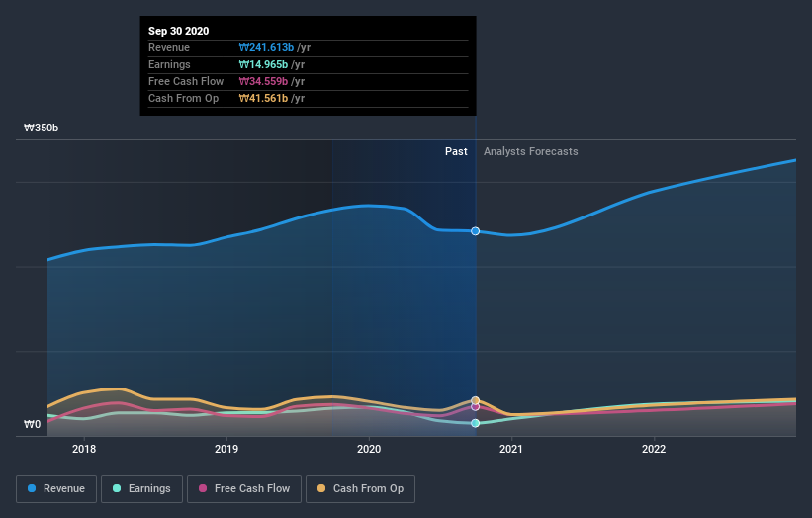Image resolution: width=812 pixels, height=518 pixels.
Task: Click the ₩34.559b free cash flow value
Action: [263, 81]
